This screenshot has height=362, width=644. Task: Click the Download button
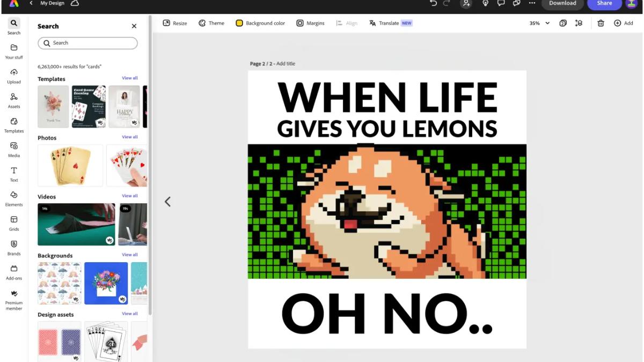(x=562, y=4)
